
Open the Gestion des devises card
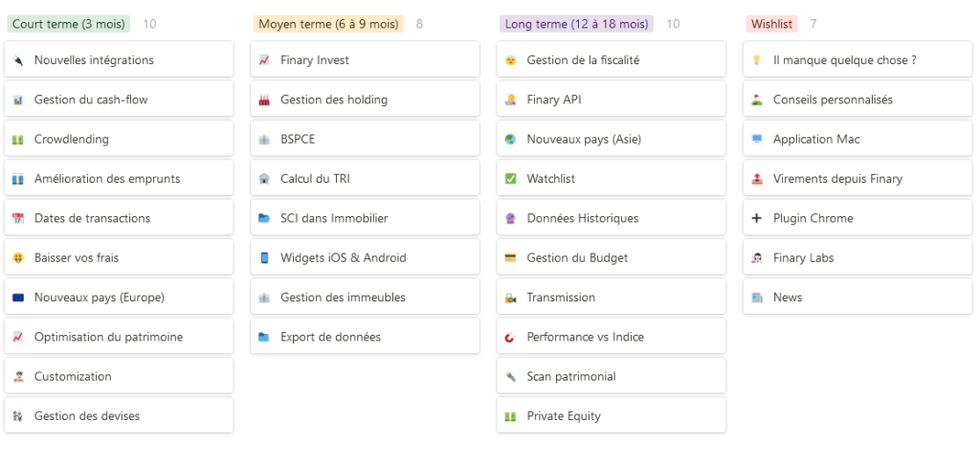coord(119,416)
